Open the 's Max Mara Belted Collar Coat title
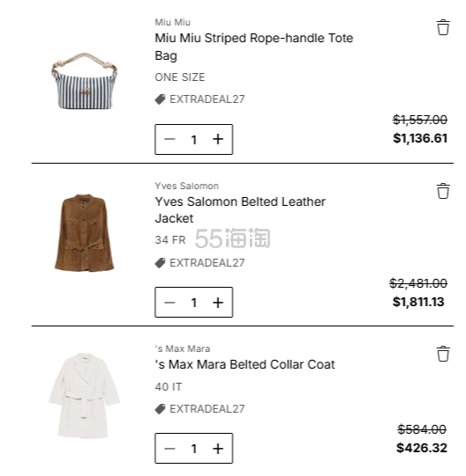Image resolution: width=466 pixels, height=476 pixels. (x=244, y=364)
